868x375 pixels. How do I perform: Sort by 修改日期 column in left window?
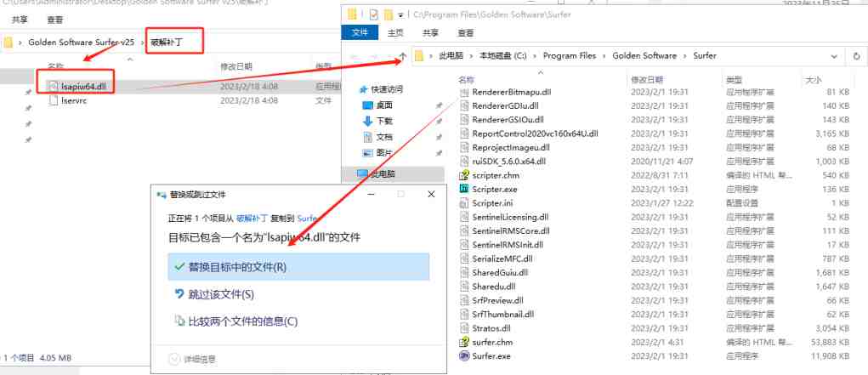[x=236, y=66]
